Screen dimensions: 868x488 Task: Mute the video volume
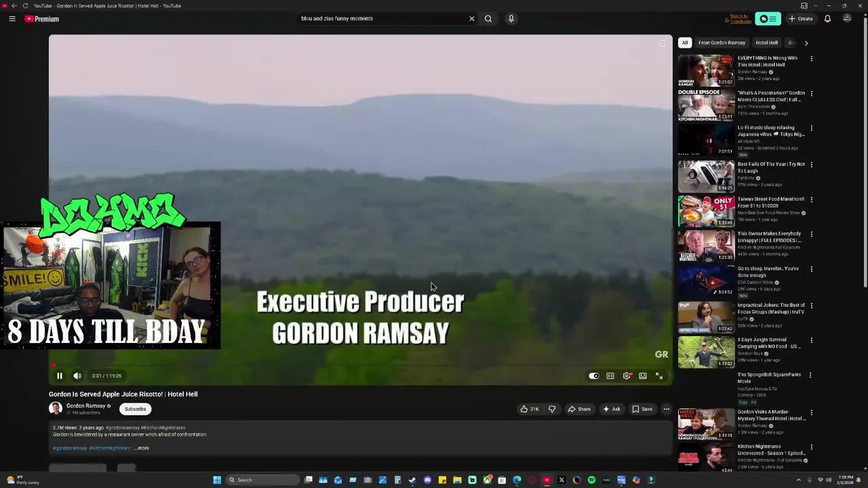77,375
